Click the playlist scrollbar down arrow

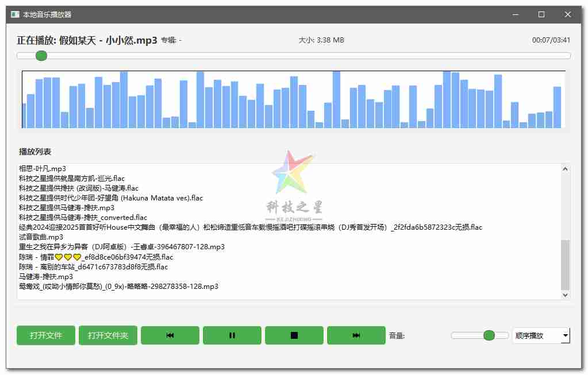564,294
